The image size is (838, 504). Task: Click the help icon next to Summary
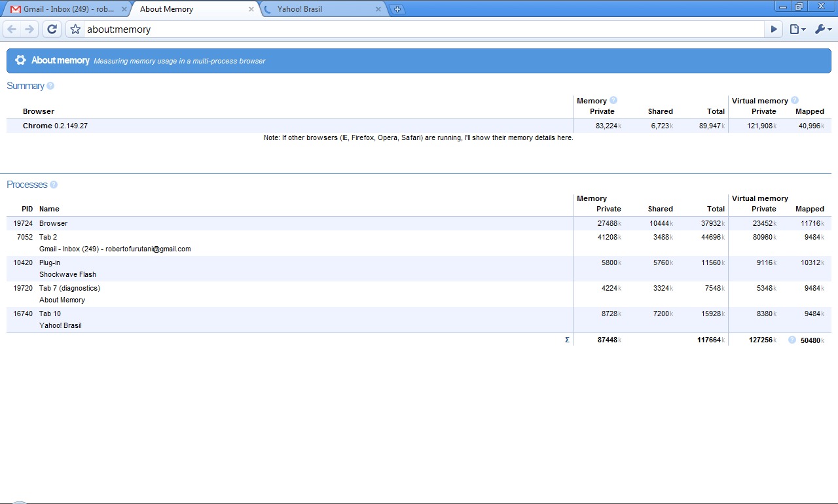50,86
